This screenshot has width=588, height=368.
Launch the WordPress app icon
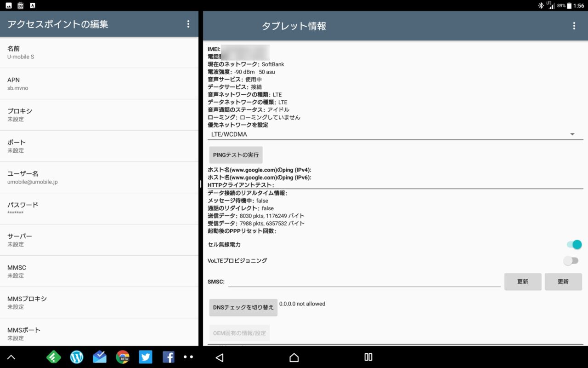click(x=77, y=357)
